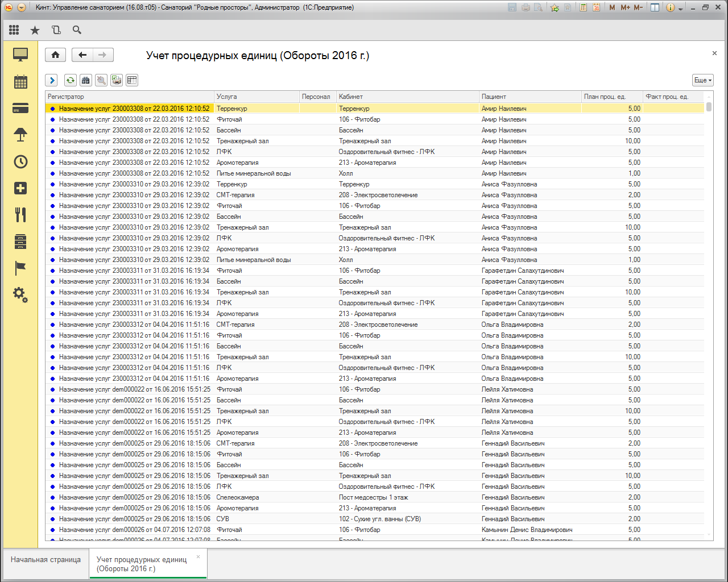Open Find using the binoculars icon

86,80
